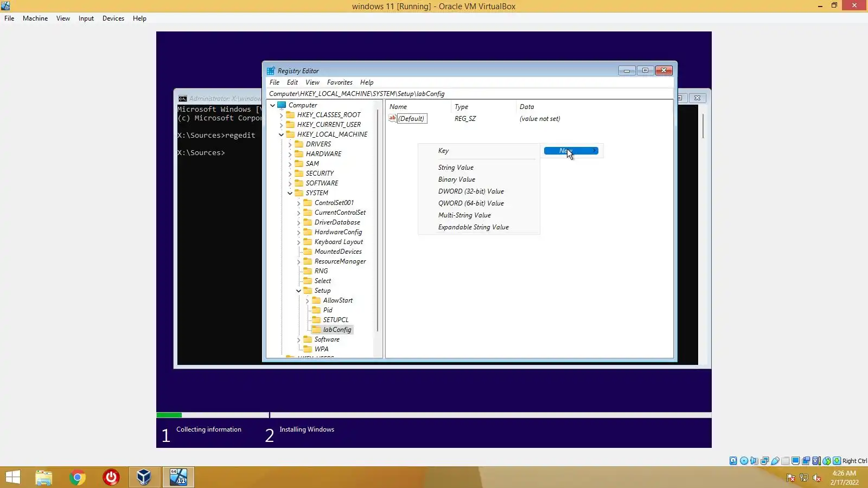Click the CPU virtualization status icon
Viewport: 868px width, 488px height.
(x=816, y=461)
